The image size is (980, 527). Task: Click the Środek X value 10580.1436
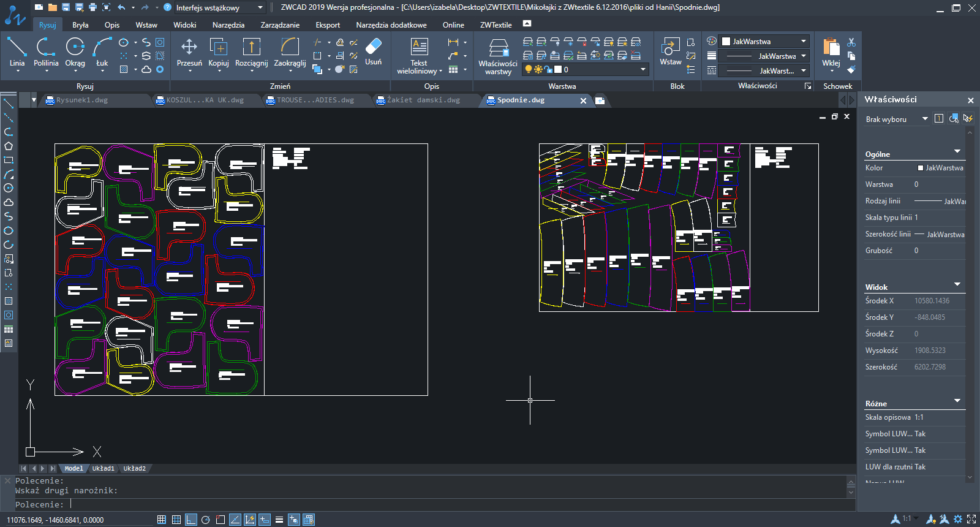[932, 301]
